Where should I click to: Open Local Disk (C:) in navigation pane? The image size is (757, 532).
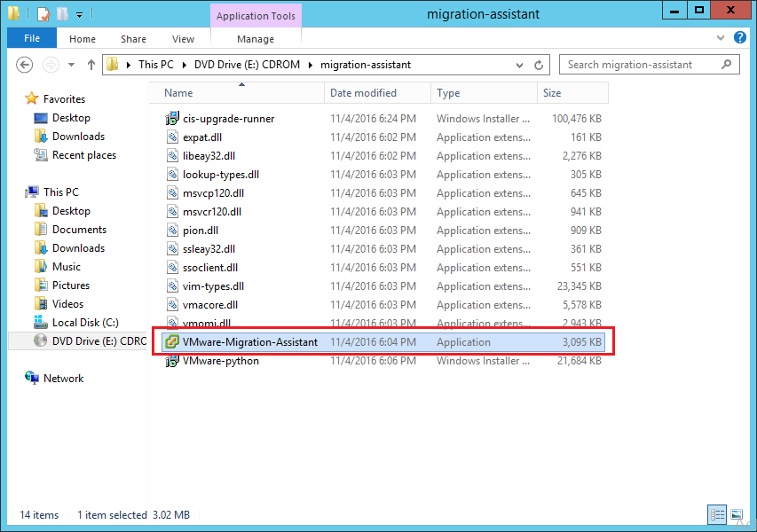click(85, 322)
